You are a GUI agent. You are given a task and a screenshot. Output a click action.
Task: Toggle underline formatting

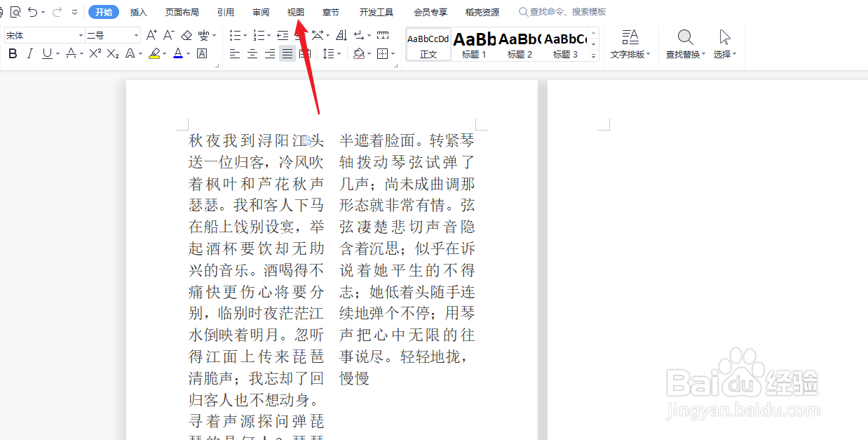pyautogui.click(x=47, y=54)
